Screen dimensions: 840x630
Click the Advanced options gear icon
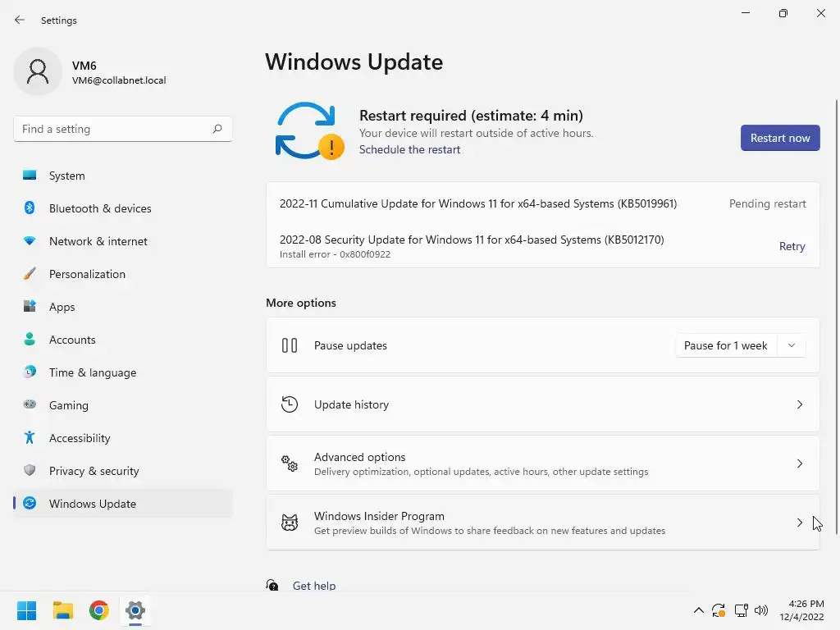290,463
